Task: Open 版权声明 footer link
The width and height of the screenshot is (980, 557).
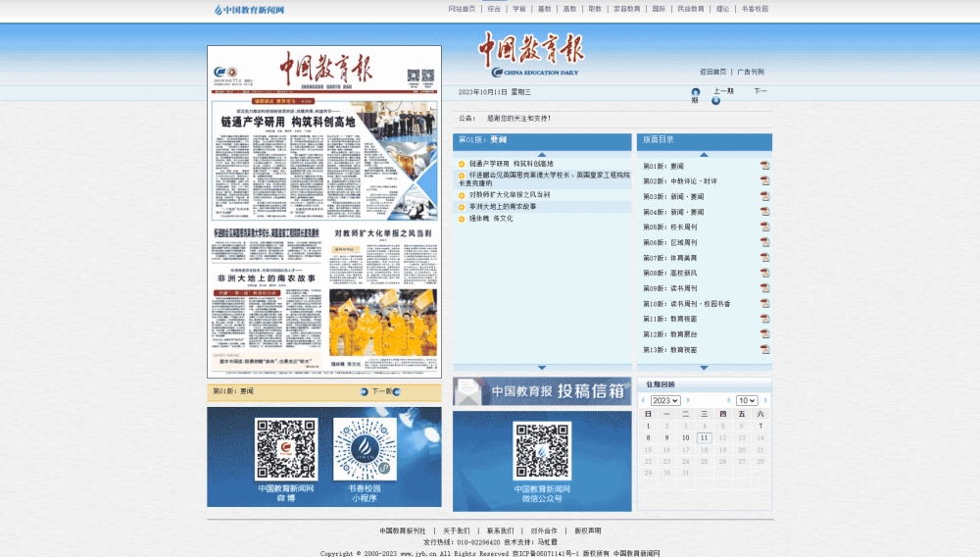Action: pyautogui.click(x=587, y=531)
